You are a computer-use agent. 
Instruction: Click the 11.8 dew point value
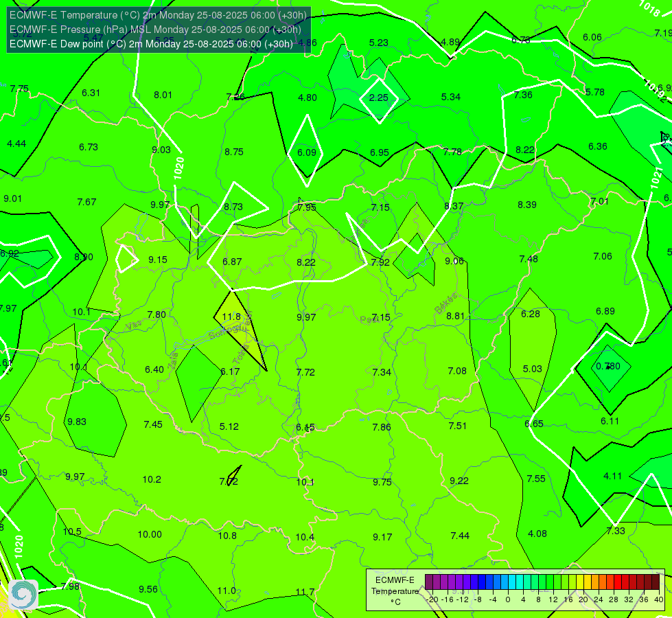231,317
